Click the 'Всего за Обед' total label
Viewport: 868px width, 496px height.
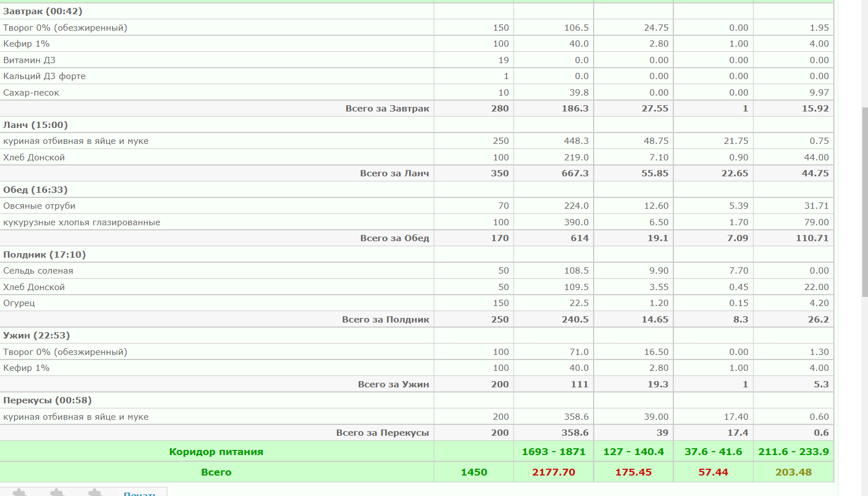coord(394,238)
